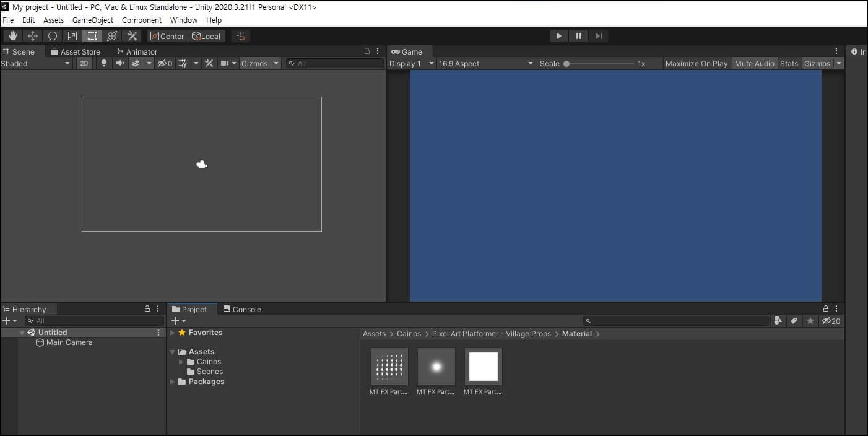
Task: Select the Hand tool
Action: coord(13,36)
